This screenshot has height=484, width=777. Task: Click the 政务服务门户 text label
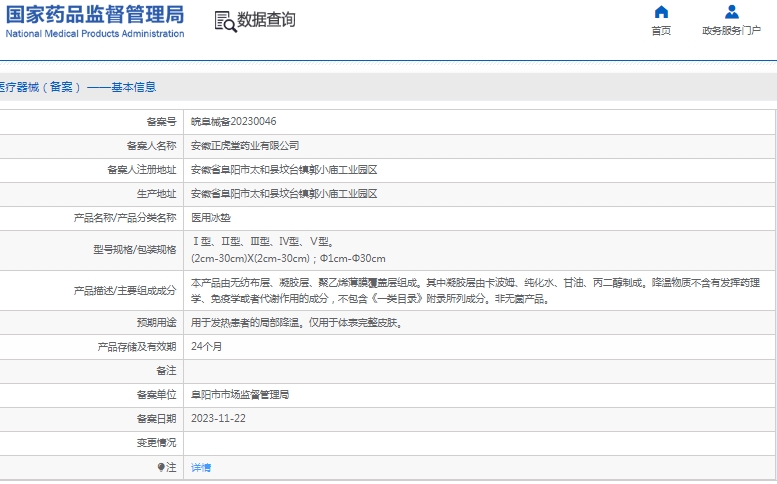pos(731,31)
